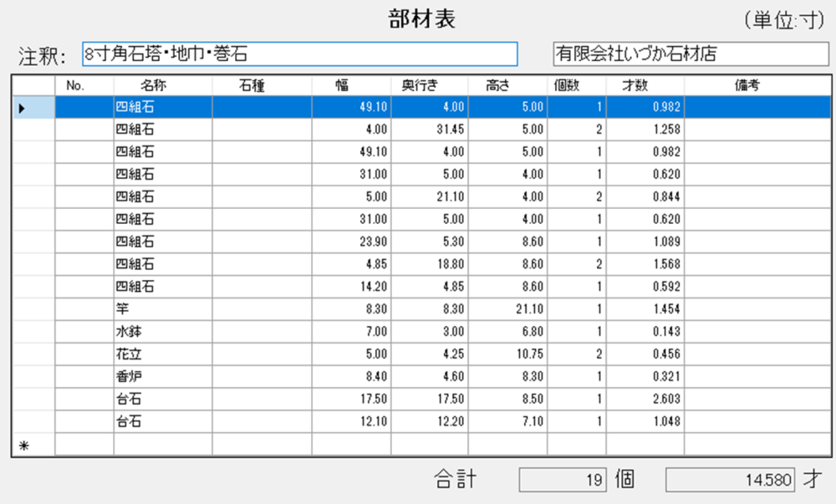Click the 備考 column header
Image resolution: width=836 pixels, height=504 pixels.
(x=747, y=85)
